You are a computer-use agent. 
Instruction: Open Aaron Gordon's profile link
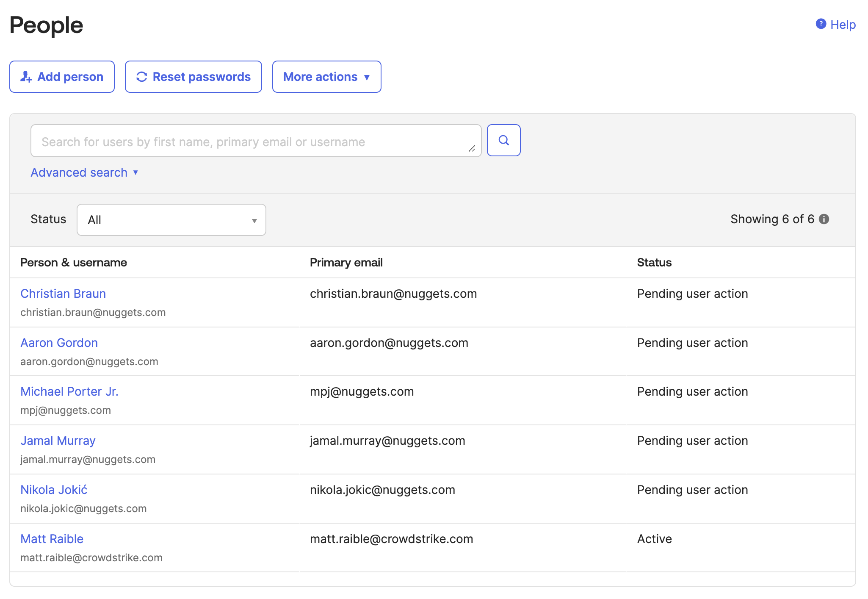pos(59,343)
